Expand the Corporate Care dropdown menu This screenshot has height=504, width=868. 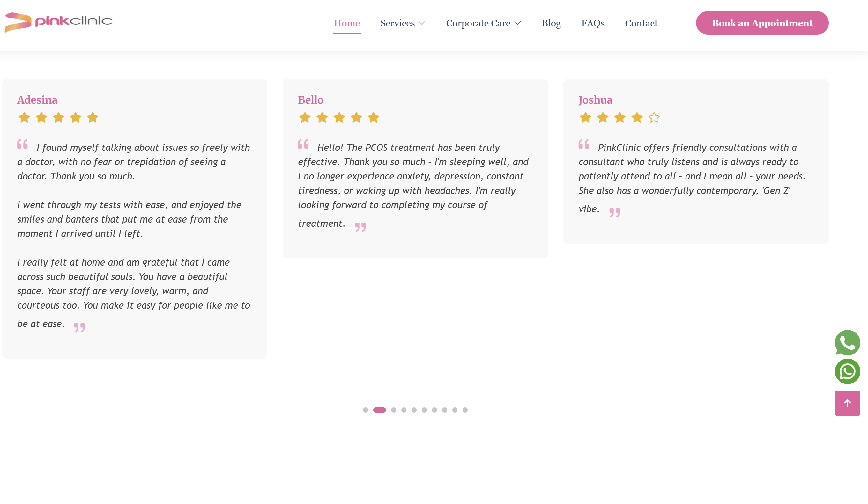pos(478,23)
